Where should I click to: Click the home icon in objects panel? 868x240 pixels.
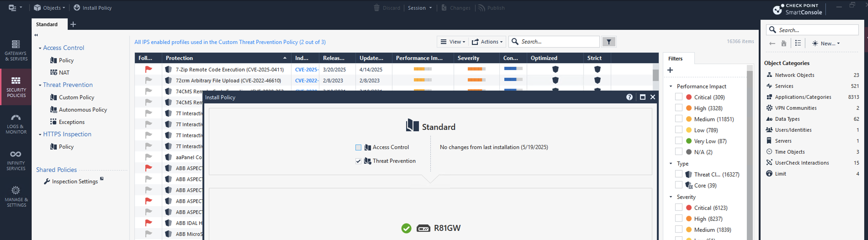784,43
